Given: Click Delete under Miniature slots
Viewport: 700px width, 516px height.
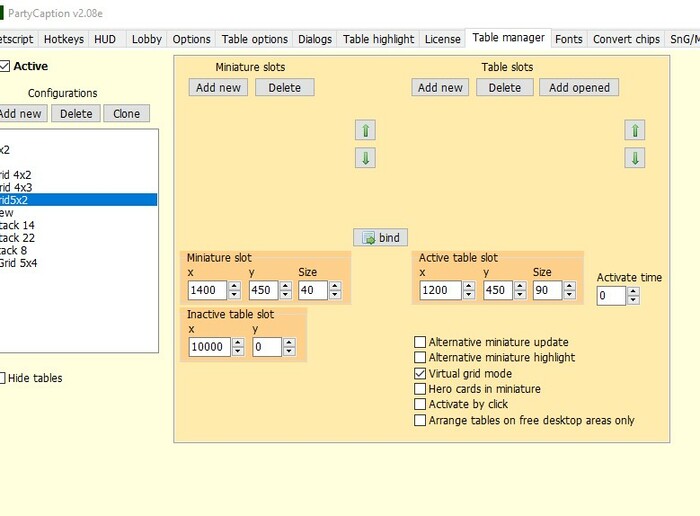Looking at the screenshot, I should [284, 88].
